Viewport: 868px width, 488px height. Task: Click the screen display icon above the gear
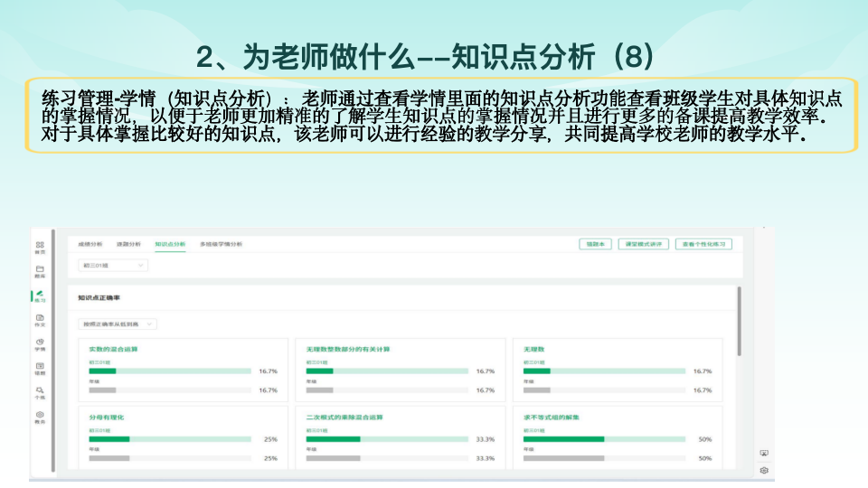point(764,453)
